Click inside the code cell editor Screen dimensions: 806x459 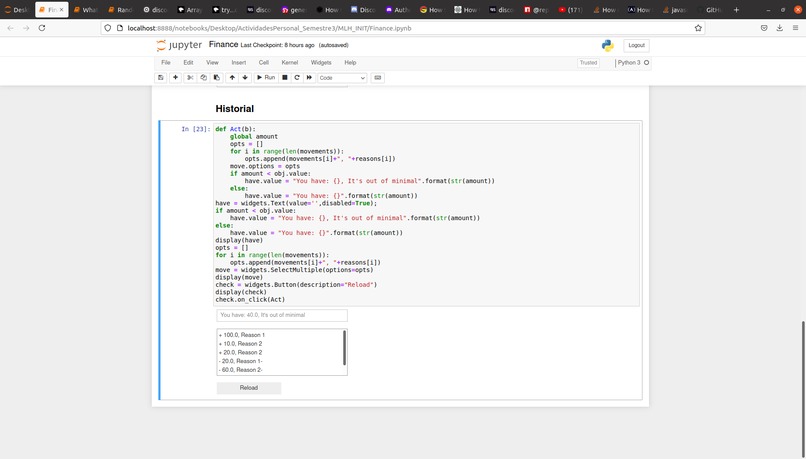click(427, 214)
